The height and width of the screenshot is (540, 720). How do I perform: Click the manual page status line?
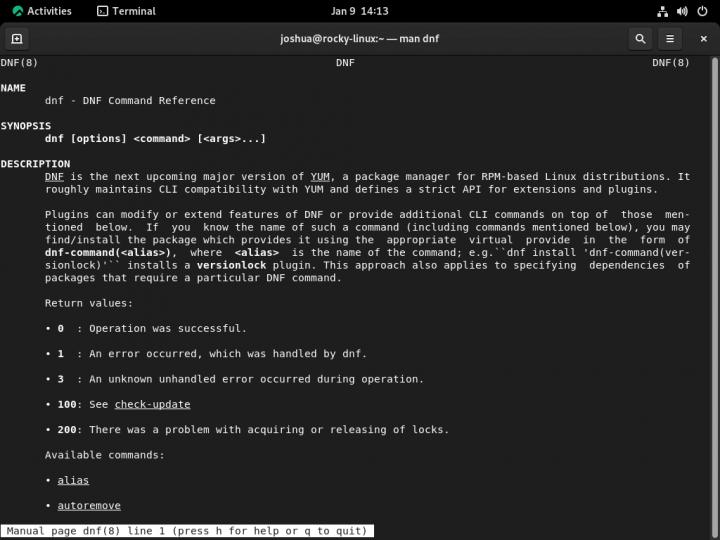(x=187, y=531)
